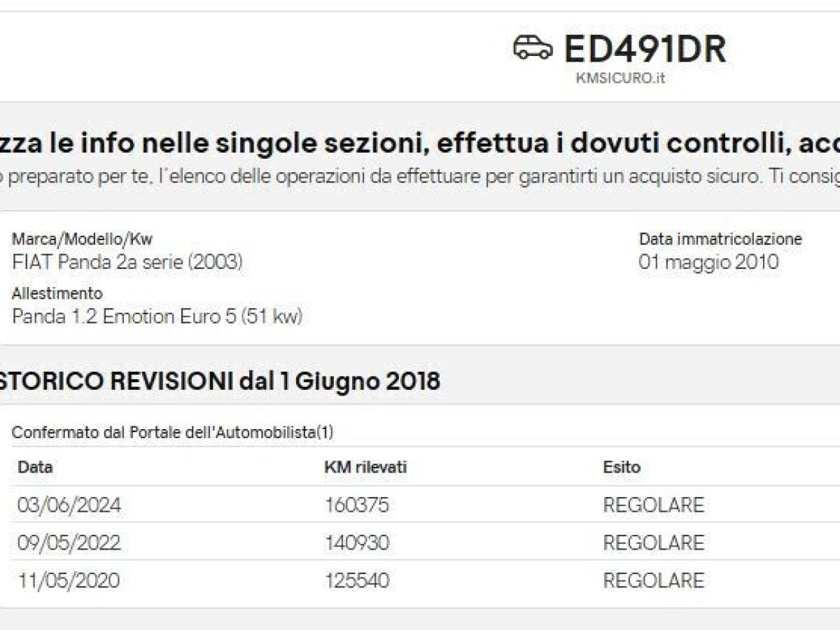The width and height of the screenshot is (840, 630).
Task: Click the KM rilevati column header
Action: (365, 467)
